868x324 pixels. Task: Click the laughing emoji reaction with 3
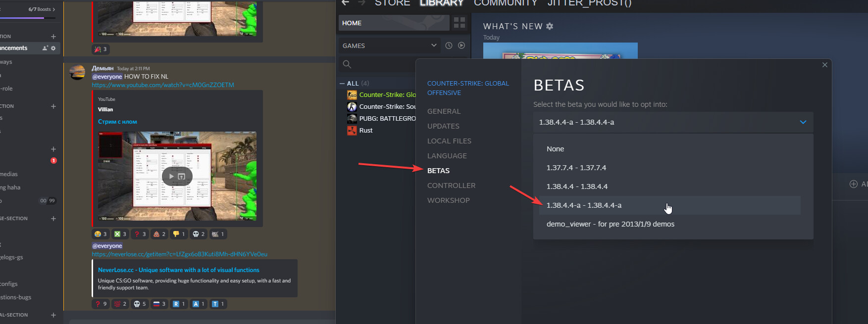(x=101, y=234)
